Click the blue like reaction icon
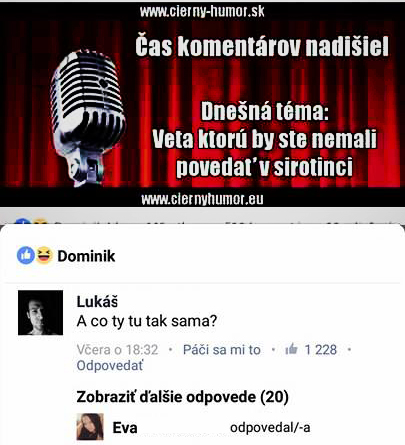The width and height of the screenshot is (405, 445). (x=26, y=255)
